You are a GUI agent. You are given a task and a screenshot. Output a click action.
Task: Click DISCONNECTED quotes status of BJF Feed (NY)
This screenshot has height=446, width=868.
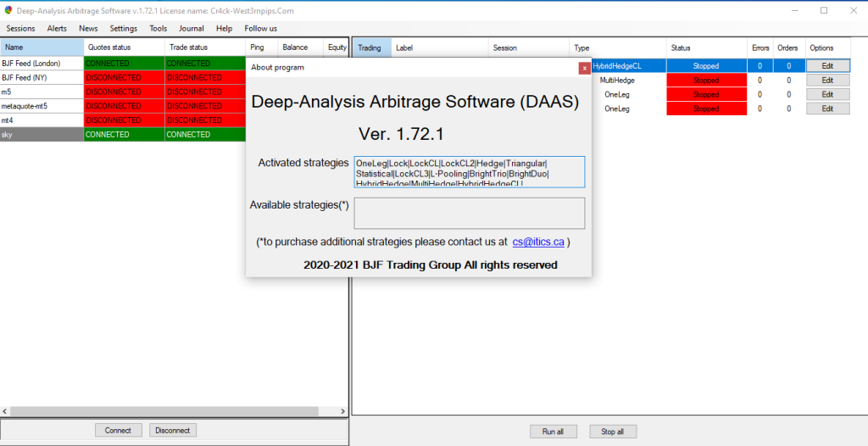125,77
